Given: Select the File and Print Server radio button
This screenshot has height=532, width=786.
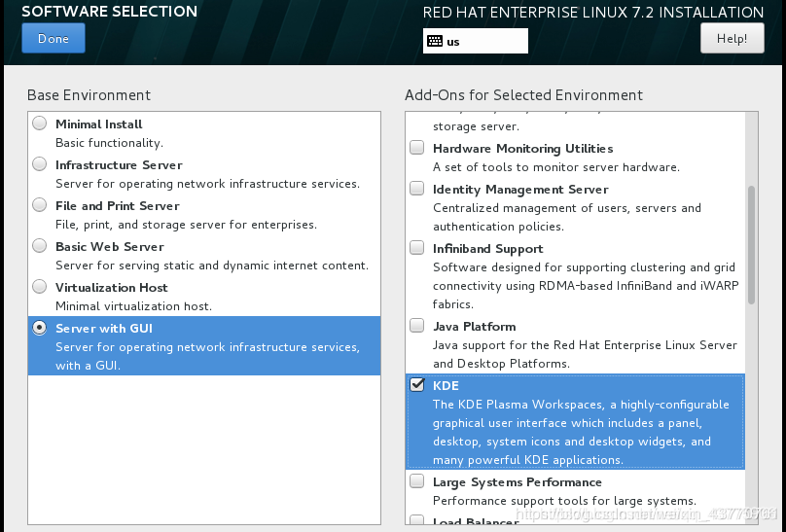Looking at the screenshot, I should 40,205.
